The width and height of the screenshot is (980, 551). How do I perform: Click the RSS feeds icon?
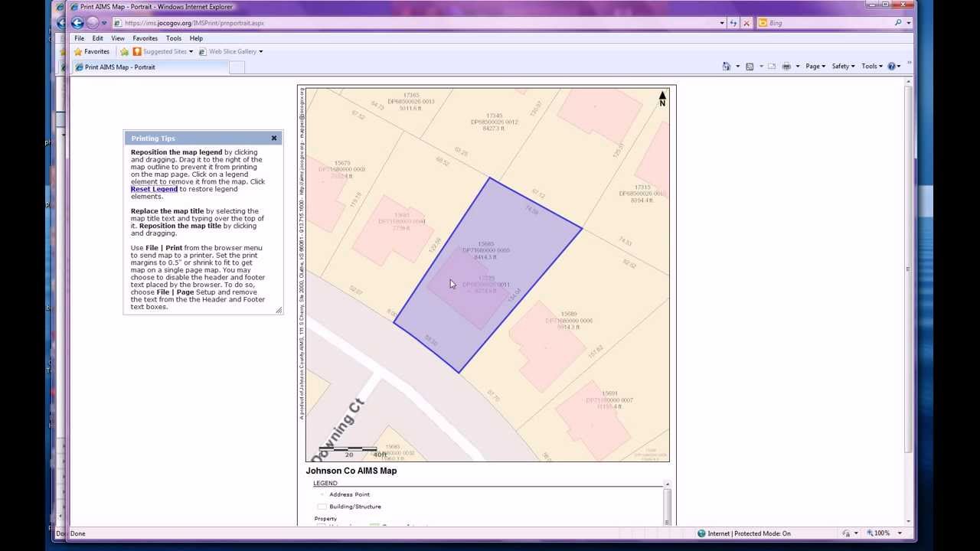(750, 67)
